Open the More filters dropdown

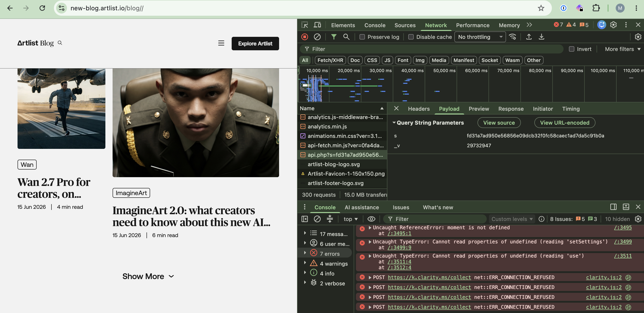click(x=622, y=49)
